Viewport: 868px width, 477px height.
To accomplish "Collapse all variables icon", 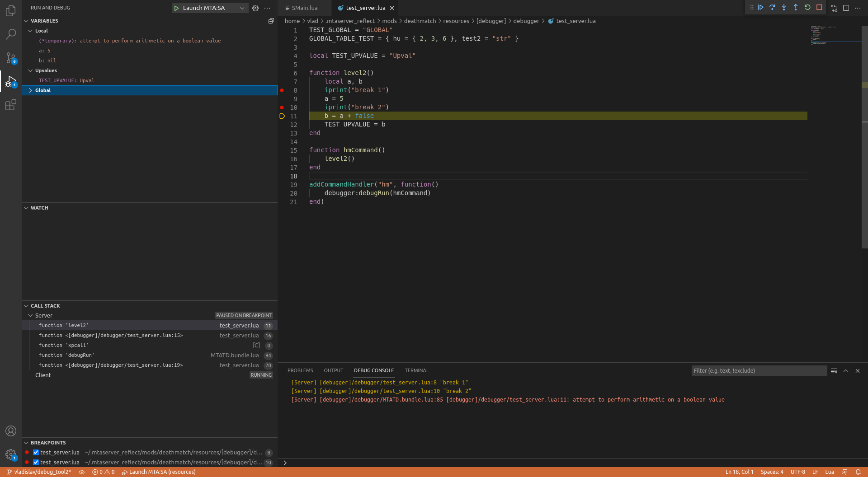I will 271,21.
